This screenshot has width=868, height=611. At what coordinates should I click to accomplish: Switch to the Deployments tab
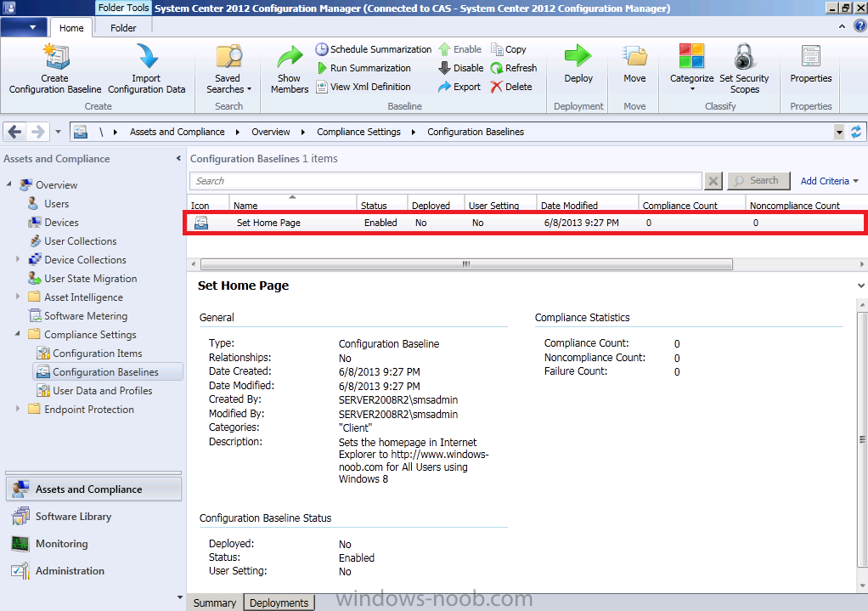[279, 603]
